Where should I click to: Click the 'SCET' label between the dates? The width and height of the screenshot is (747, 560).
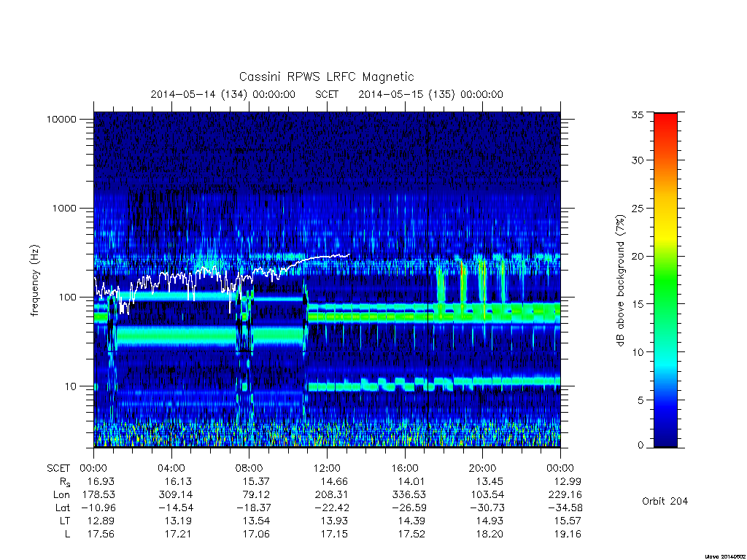[x=327, y=94]
